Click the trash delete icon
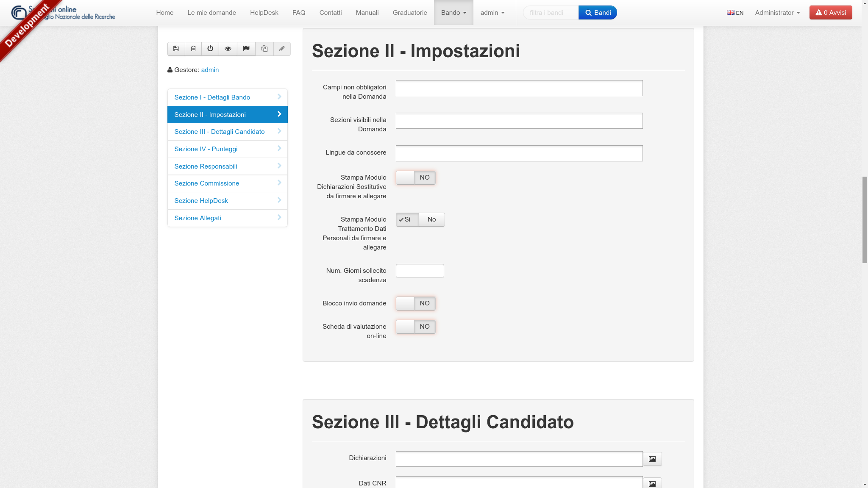The height and width of the screenshot is (488, 868). pyautogui.click(x=193, y=49)
